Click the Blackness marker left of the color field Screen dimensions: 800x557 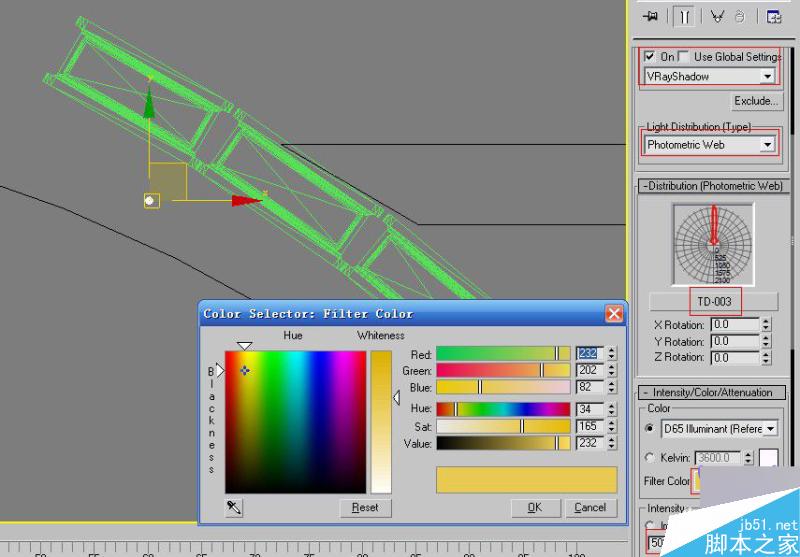click(x=220, y=370)
